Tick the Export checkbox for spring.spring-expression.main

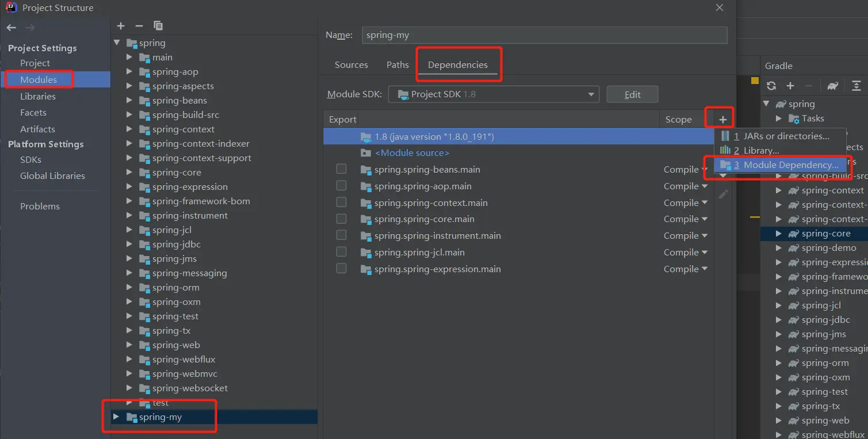pos(342,269)
